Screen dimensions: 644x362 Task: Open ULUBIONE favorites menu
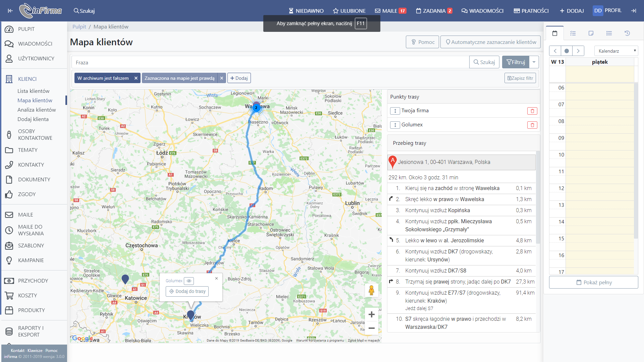349,11
